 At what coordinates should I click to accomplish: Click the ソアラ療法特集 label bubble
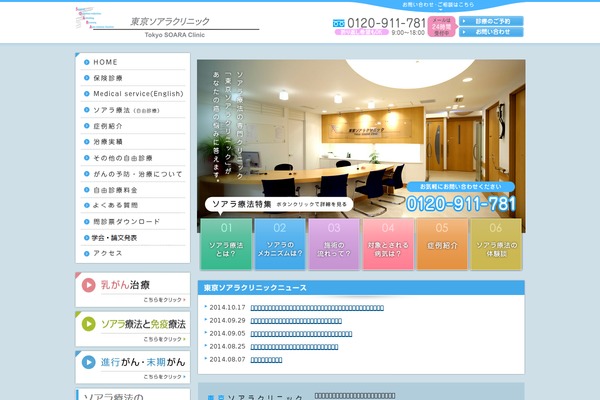279,204
